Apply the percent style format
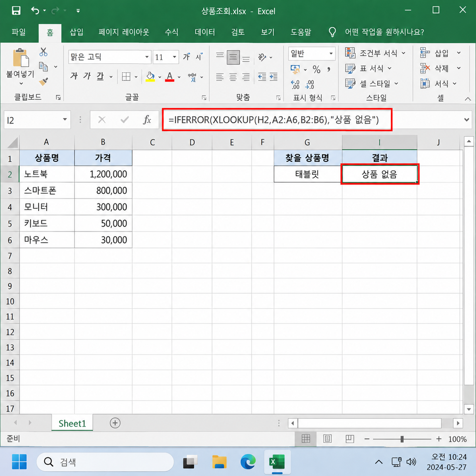 [x=316, y=70]
